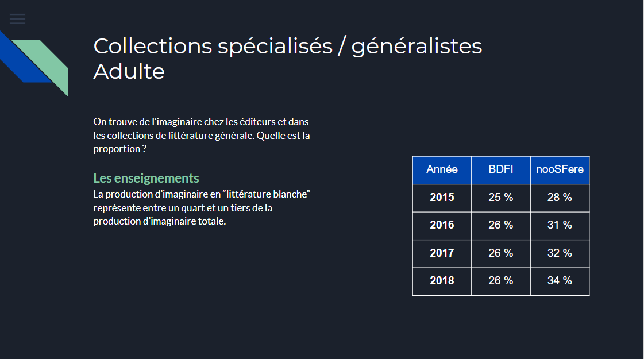Image resolution: width=644 pixels, height=359 pixels.
Task: Open the hamburger menu icon
Action: 17,19
